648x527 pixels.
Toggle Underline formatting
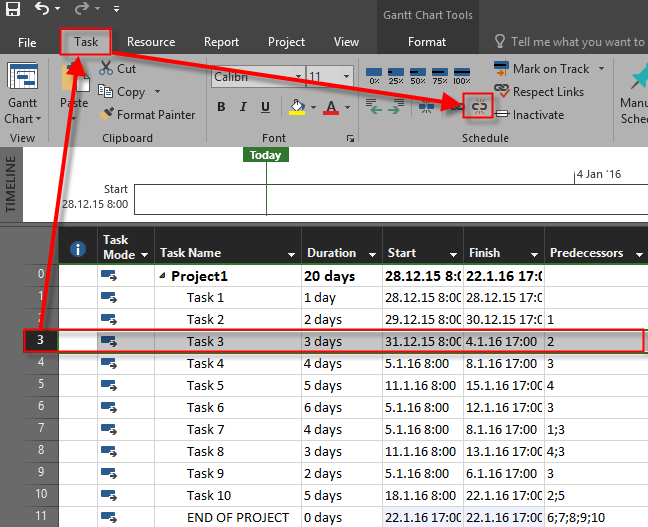click(267, 107)
